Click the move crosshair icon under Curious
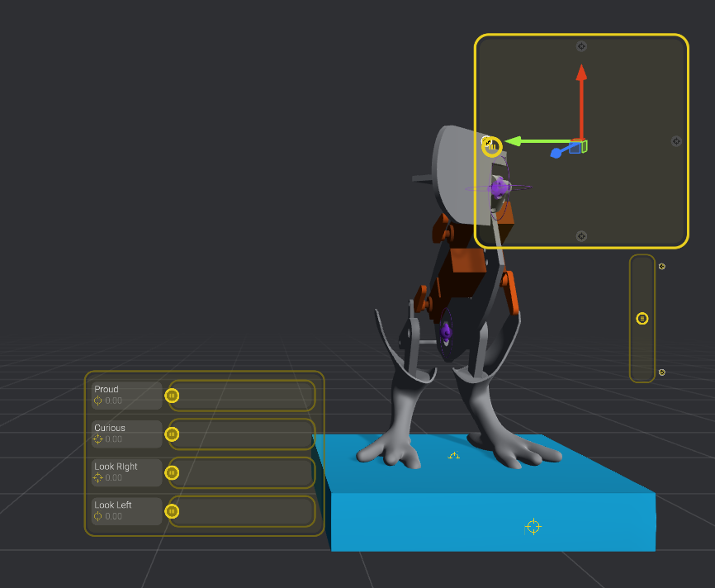Image resolution: width=715 pixels, height=588 pixels. click(97, 439)
